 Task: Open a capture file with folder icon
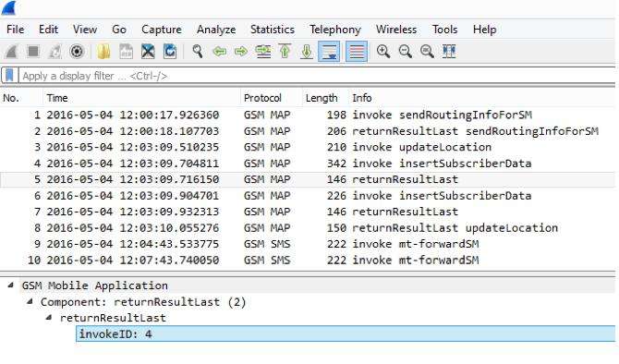[x=103, y=52]
